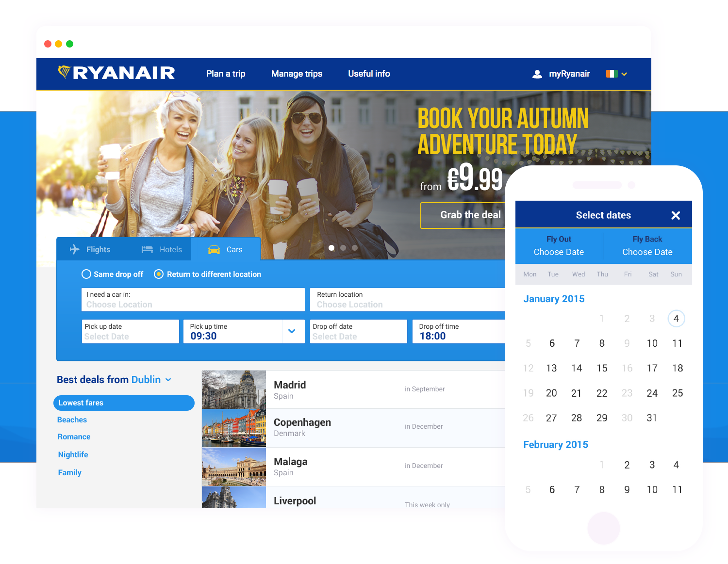Go to third carousel slide dot
This screenshot has height=564, width=728.
click(x=355, y=248)
